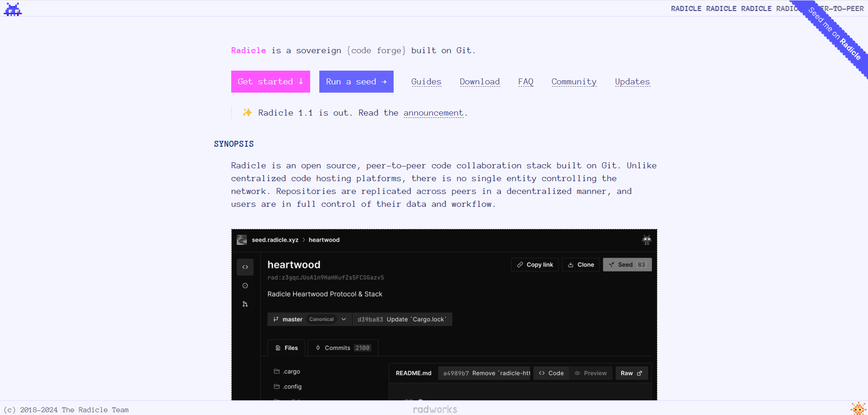The height and width of the screenshot is (415, 868).
Task: Click the a4989b7 Remove radicle-htt commit
Action: pyautogui.click(x=485, y=373)
